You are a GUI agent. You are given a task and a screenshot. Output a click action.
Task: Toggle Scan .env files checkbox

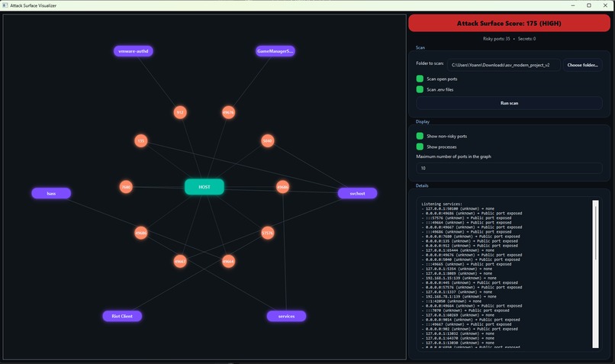click(x=420, y=89)
